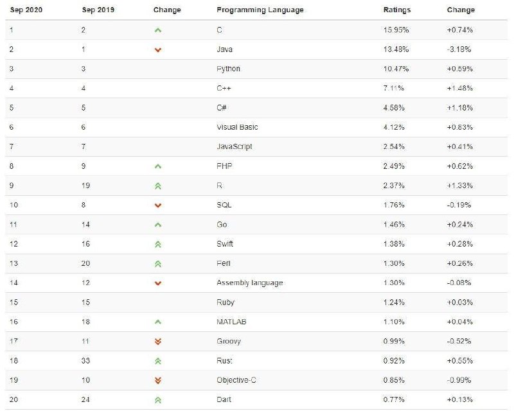Select the Python language name
This screenshot has width=514, height=420.
[x=229, y=69]
